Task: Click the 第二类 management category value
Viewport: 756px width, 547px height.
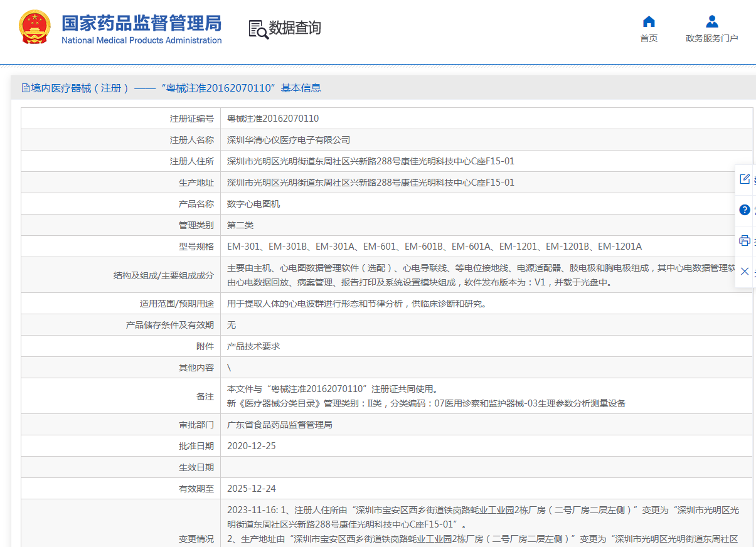Action: [240, 225]
